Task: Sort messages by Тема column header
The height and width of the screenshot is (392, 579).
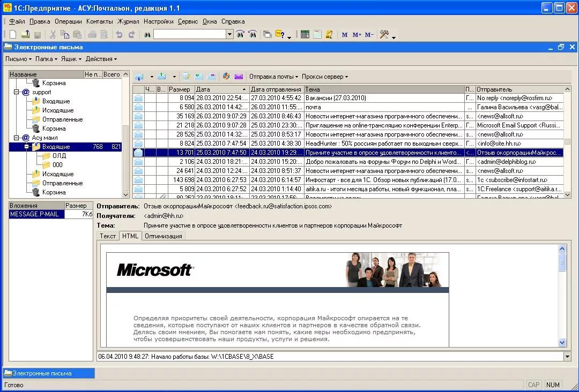Action: click(x=384, y=89)
